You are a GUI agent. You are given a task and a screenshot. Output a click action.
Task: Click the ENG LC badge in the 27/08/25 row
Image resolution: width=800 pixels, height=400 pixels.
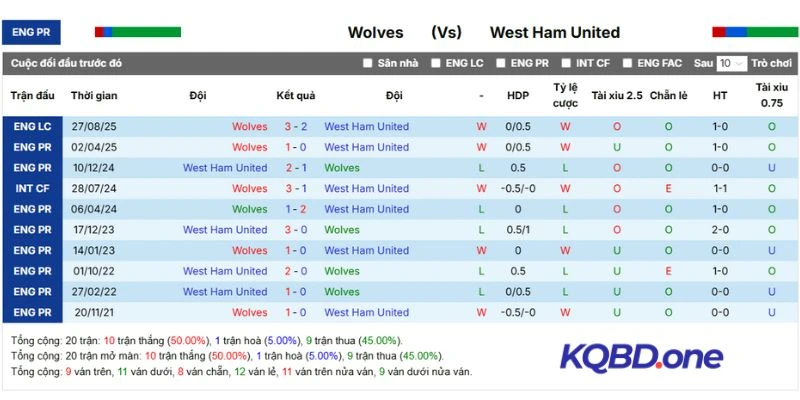click(32, 127)
